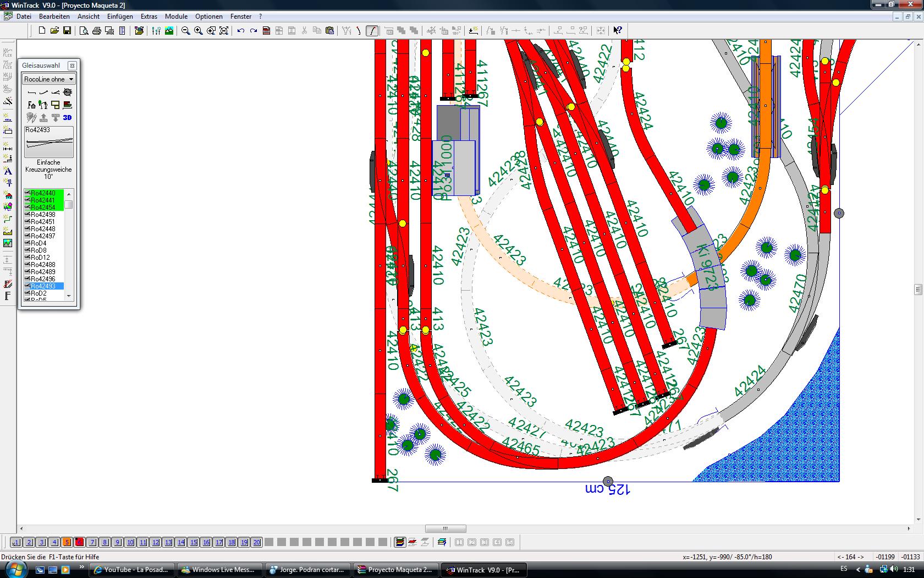Toggle the show all layers stack icon
The height and width of the screenshot is (578, 924).
[400, 542]
